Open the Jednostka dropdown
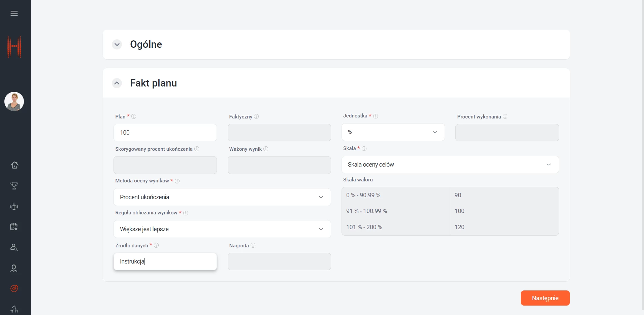 click(393, 132)
